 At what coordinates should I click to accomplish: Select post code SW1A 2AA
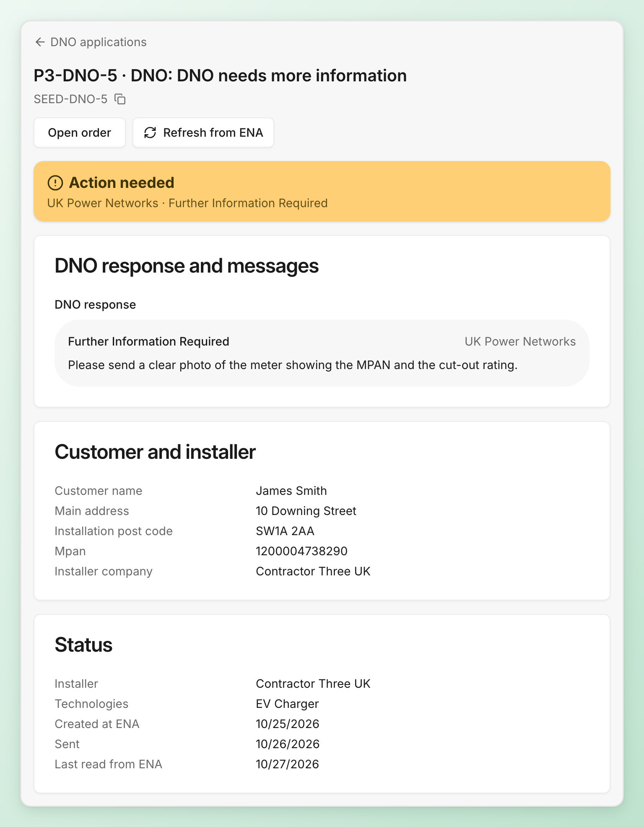[x=285, y=531]
